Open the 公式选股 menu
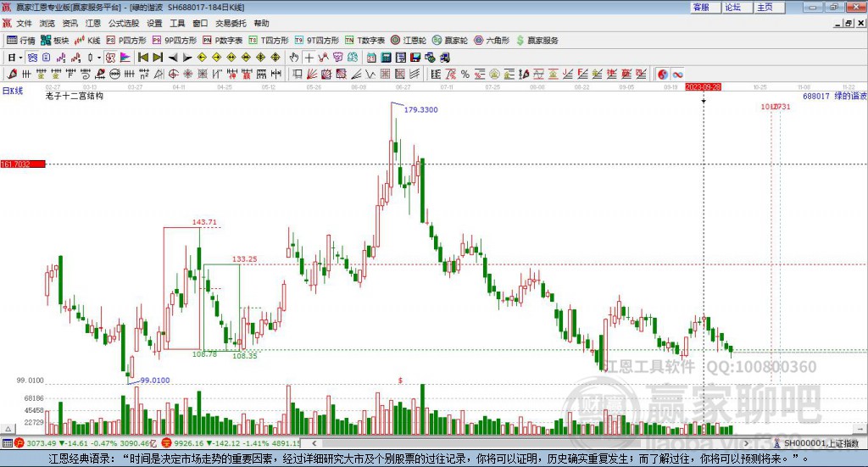 (124, 23)
